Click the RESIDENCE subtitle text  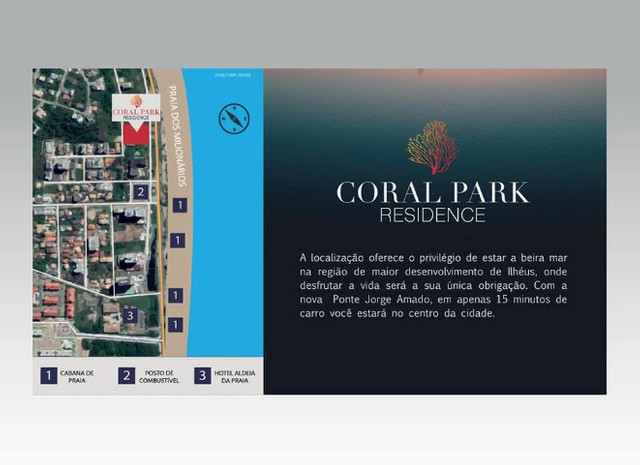click(433, 215)
